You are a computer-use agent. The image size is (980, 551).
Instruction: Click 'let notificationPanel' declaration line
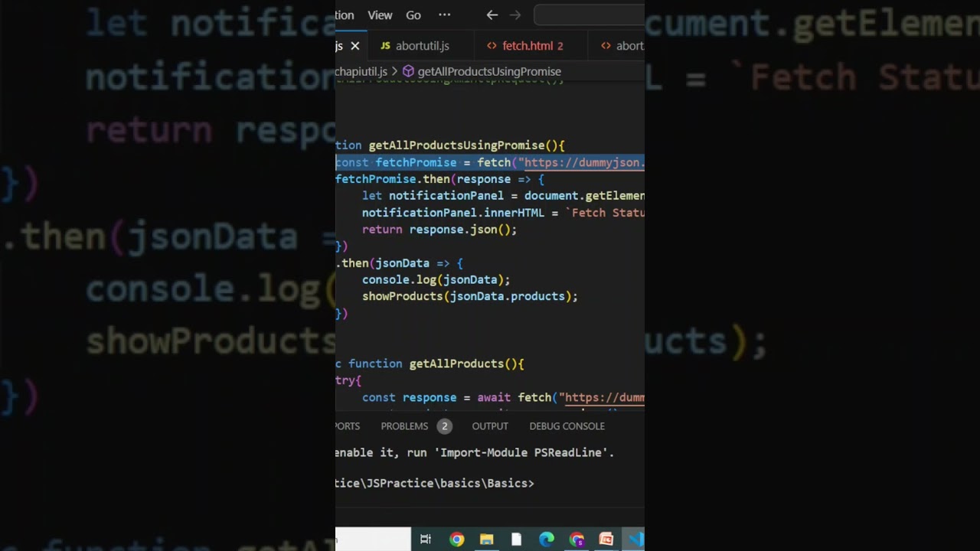(x=503, y=196)
